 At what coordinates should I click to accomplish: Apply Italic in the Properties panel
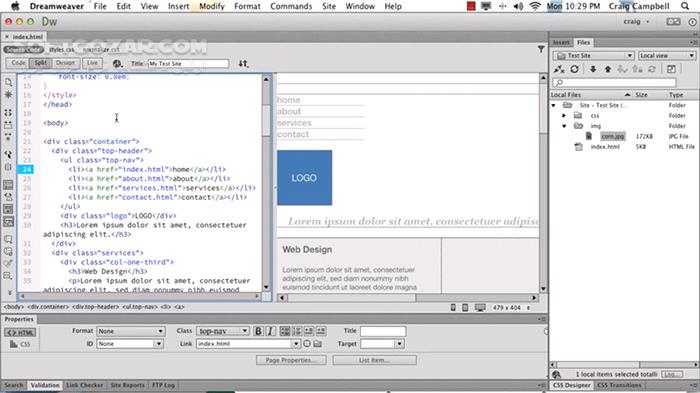(270, 331)
